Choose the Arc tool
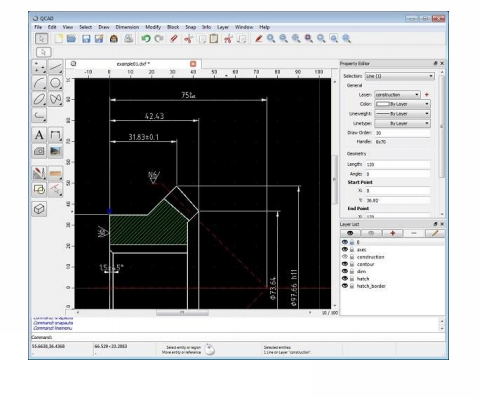The width and height of the screenshot is (479, 398). pos(39,83)
